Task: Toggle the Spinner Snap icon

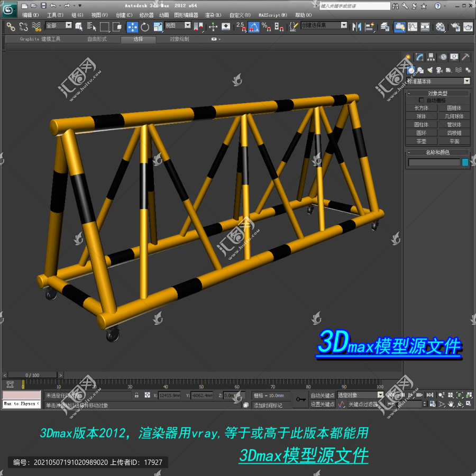Action: (279, 27)
